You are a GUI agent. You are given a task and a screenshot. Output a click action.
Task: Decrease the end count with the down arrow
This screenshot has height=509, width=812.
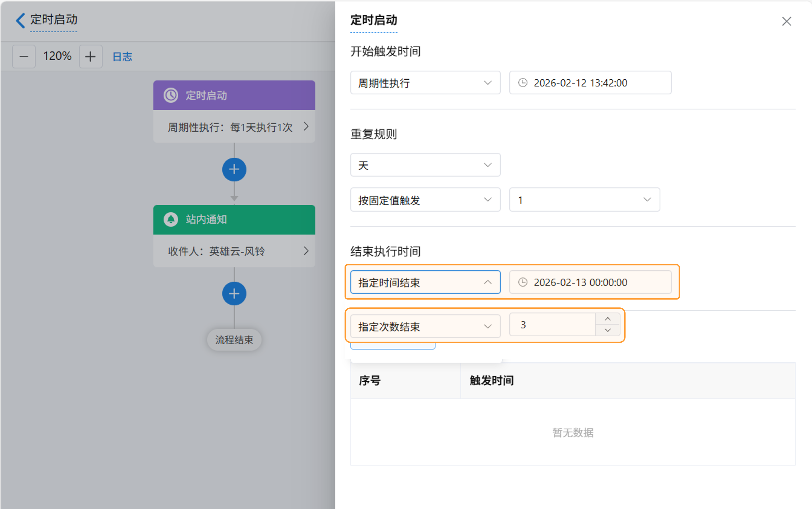click(x=607, y=330)
